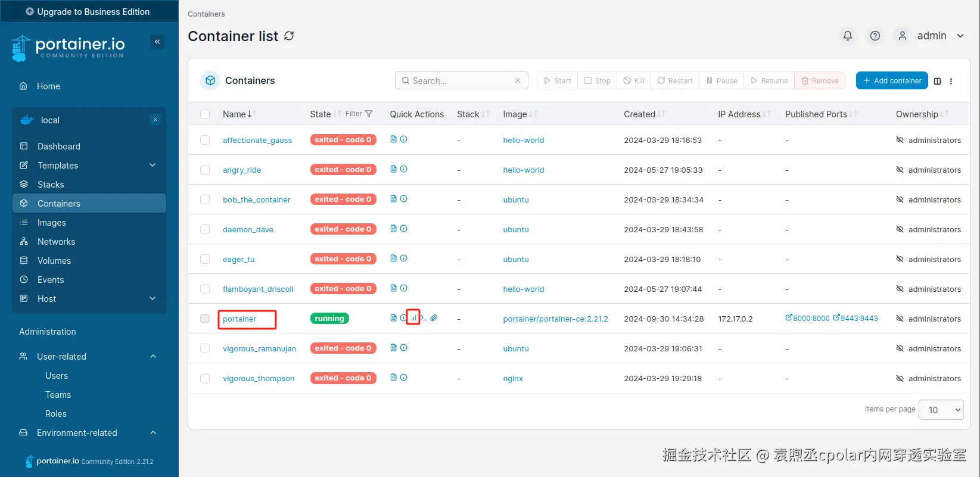Open published port 9443:9443 link
The width and height of the screenshot is (980, 477).
(855, 318)
